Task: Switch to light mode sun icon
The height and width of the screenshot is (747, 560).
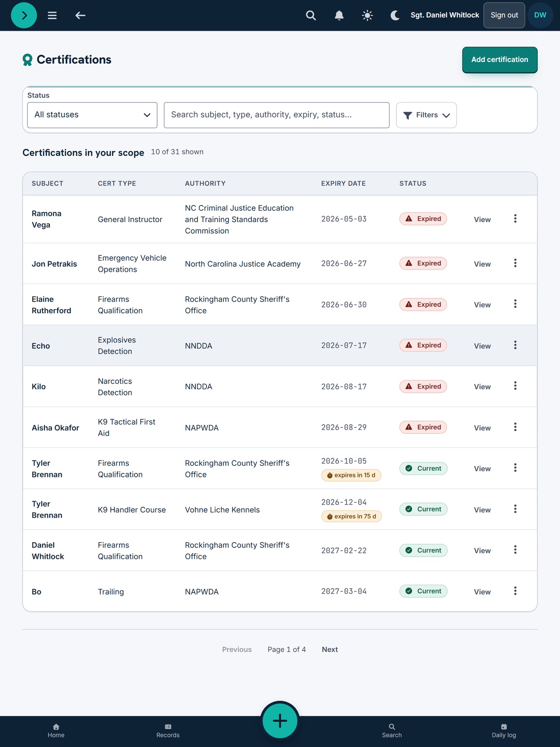Action: [x=367, y=15]
